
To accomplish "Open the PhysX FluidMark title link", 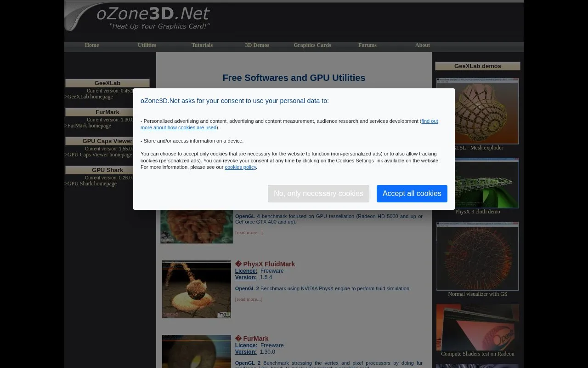I will click(x=269, y=264).
